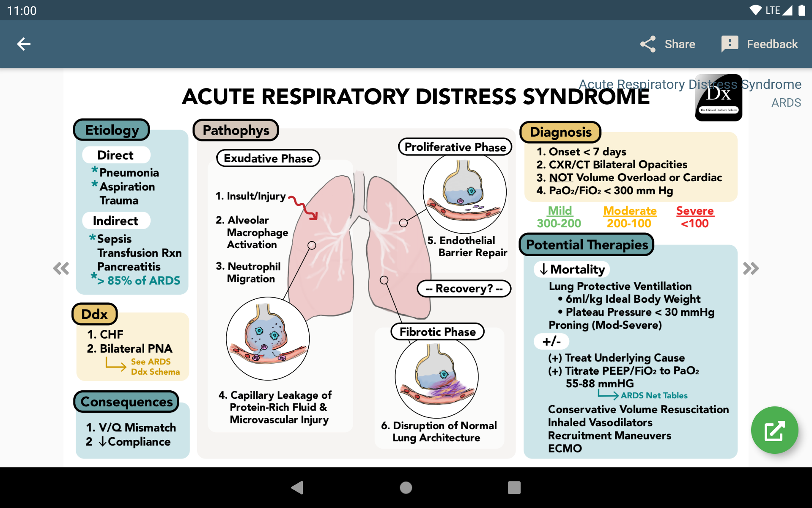The height and width of the screenshot is (508, 812).
Task: Open the See ARDS Ddx Schema link
Action: click(155, 367)
